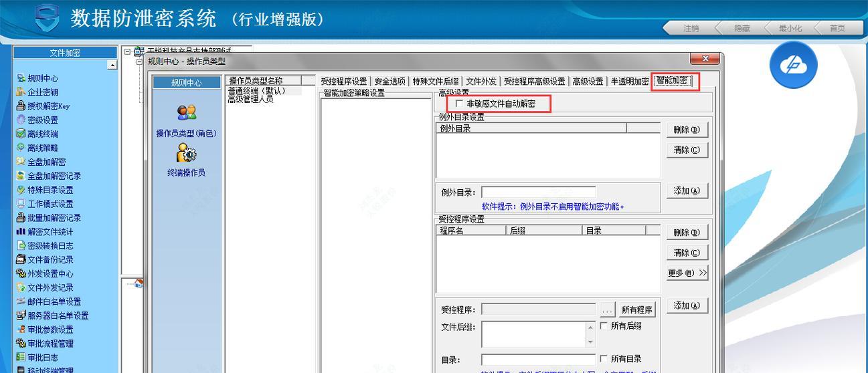Select the 智能加密 tab
Viewport: 868px width, 373px height.
click(673, 81)
